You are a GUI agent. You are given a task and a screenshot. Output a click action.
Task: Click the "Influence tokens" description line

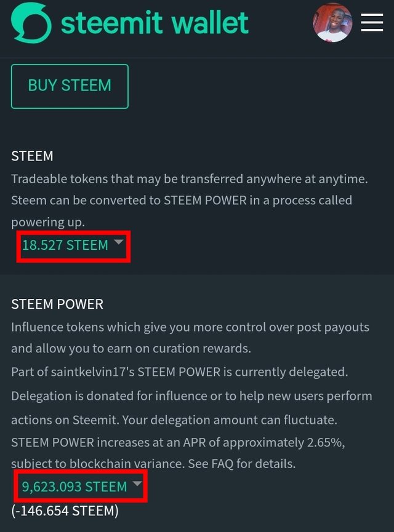[x=190, y=327]
